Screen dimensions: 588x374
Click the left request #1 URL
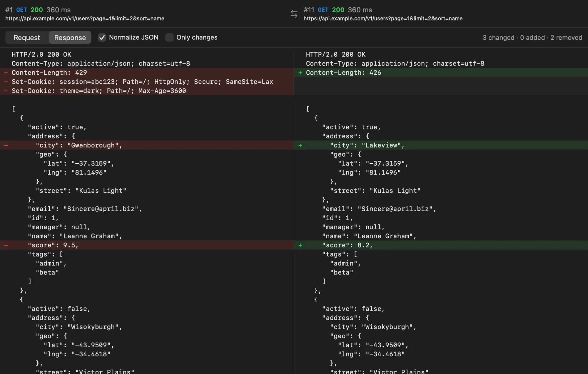point(85,19)
